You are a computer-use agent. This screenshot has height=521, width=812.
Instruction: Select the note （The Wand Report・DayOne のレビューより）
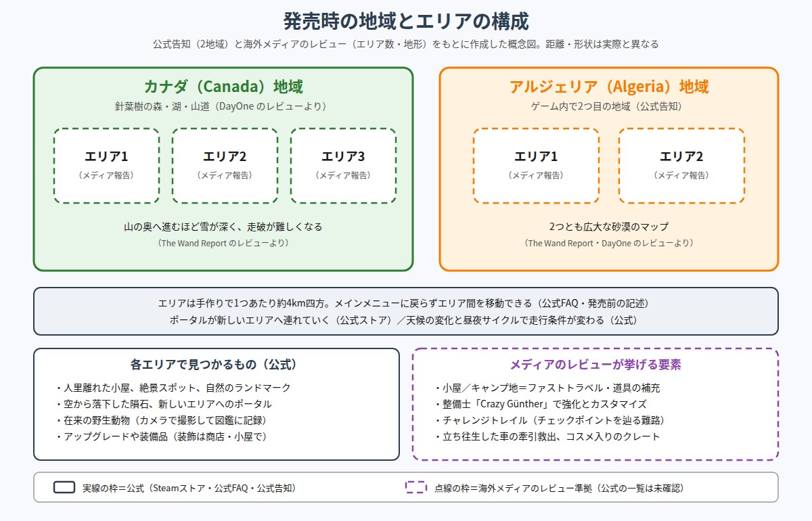609,243
